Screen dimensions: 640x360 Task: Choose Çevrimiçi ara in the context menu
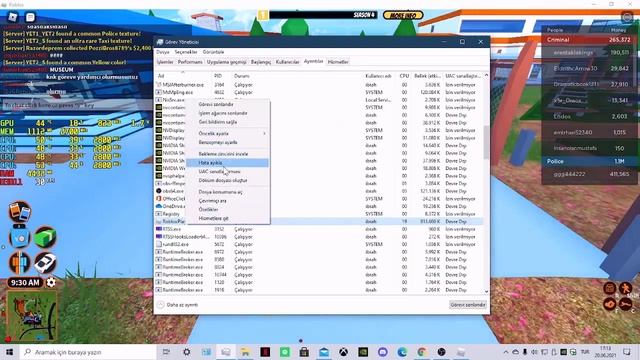(227, 201)
